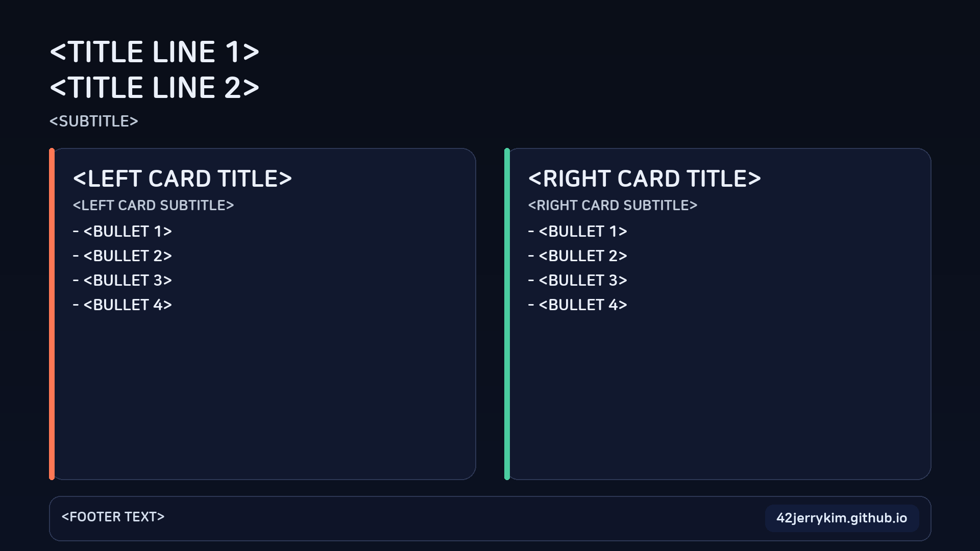Click the LEFT CARD TITLE heading
Screen dimensions: 980x551
pos(182,179)
